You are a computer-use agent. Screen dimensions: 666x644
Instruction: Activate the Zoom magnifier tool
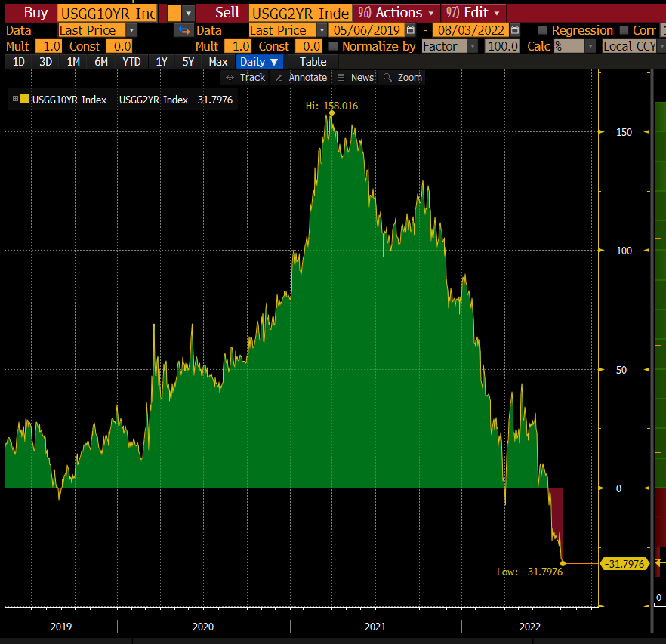click(x=405, y=77)
